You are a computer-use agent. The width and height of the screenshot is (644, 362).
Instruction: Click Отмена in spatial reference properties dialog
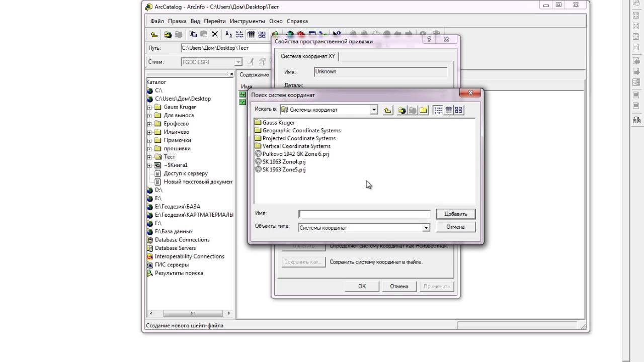point(399,286)
